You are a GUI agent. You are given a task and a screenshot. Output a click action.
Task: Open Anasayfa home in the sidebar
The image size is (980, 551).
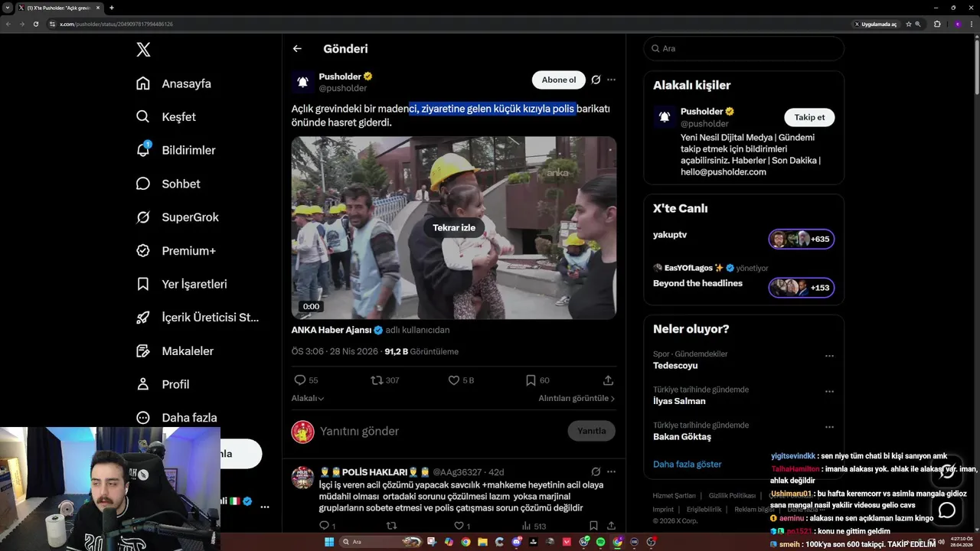click(174, 83)
